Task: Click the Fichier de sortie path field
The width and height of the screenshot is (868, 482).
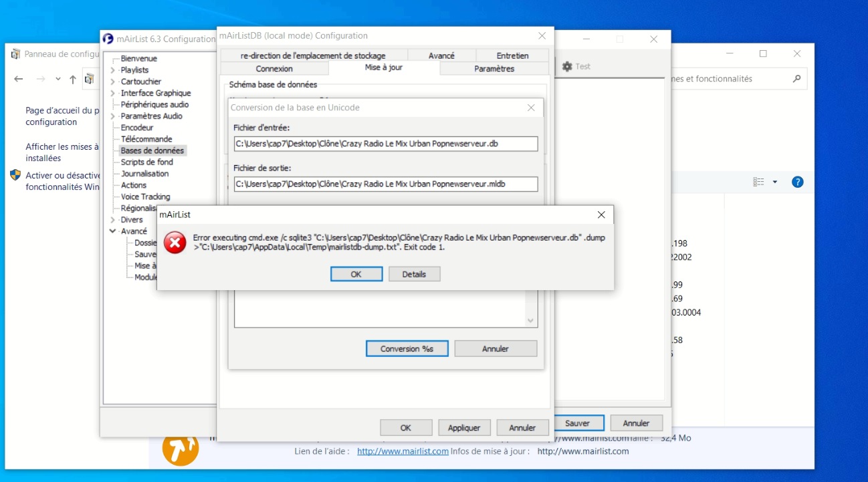Action: (x=386, y=184)
